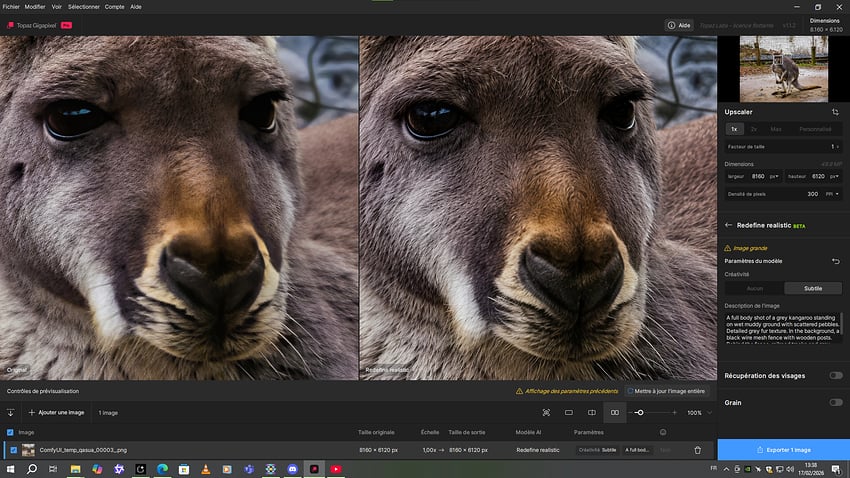The width and height of the screenshot is (850, 478).
Task: Collapse the image list panel with the arrow icon
Action: [11, 412]
